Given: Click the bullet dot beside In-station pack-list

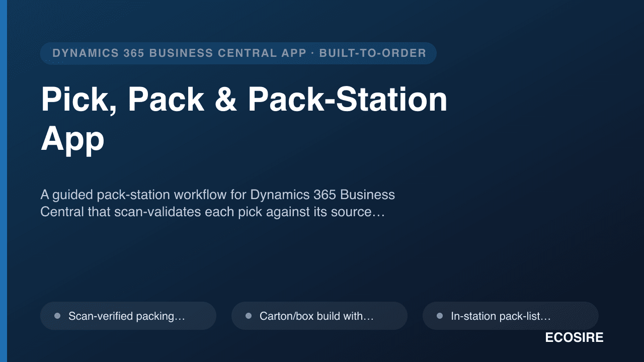Looking at the screenshot, I should pos(440,316).
